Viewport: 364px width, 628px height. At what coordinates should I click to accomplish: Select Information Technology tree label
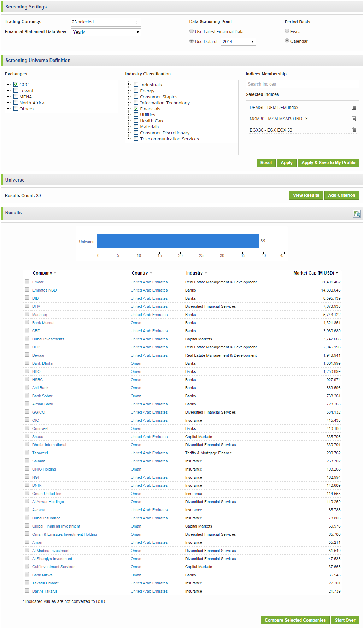165,103
